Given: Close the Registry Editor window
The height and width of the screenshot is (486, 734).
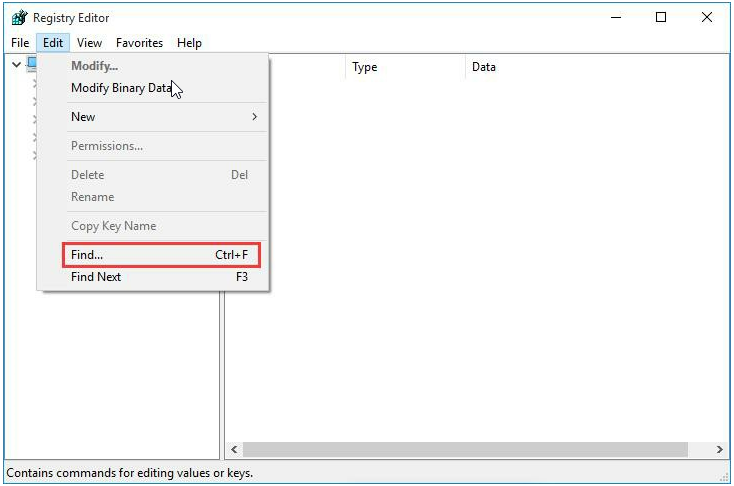Looking at the screenshot, I should (707, 17).
